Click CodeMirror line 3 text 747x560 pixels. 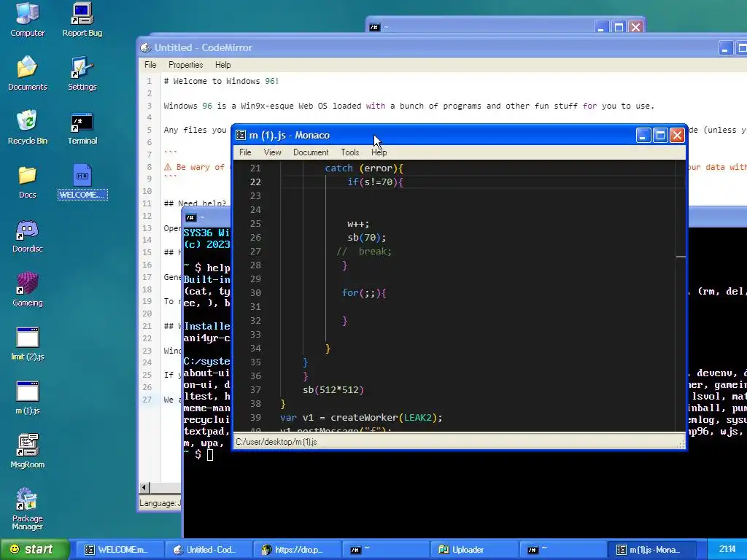pos(409,106)
